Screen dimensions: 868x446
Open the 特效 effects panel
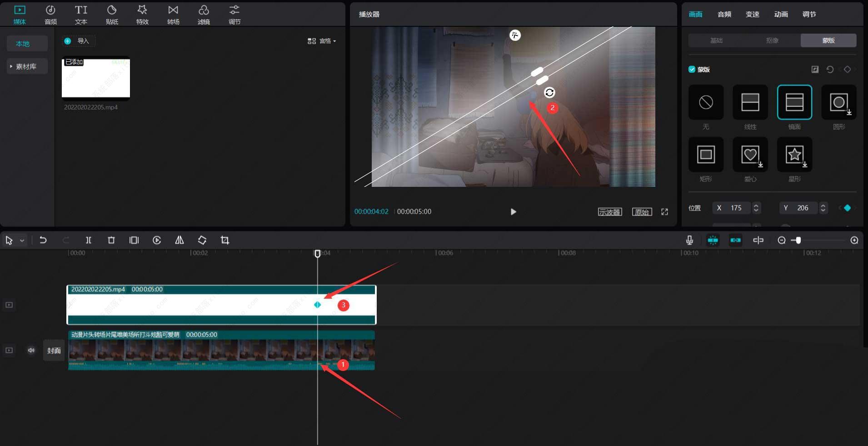(x=142, y=15)
